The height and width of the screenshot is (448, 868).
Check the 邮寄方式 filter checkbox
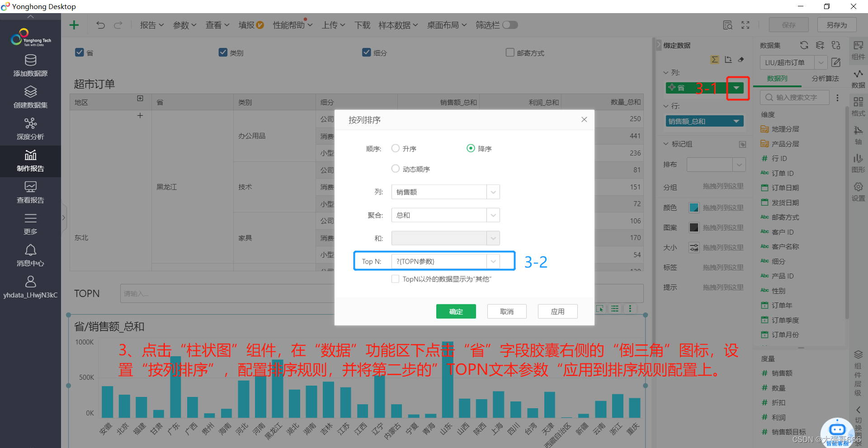click(x=510, y=52)
